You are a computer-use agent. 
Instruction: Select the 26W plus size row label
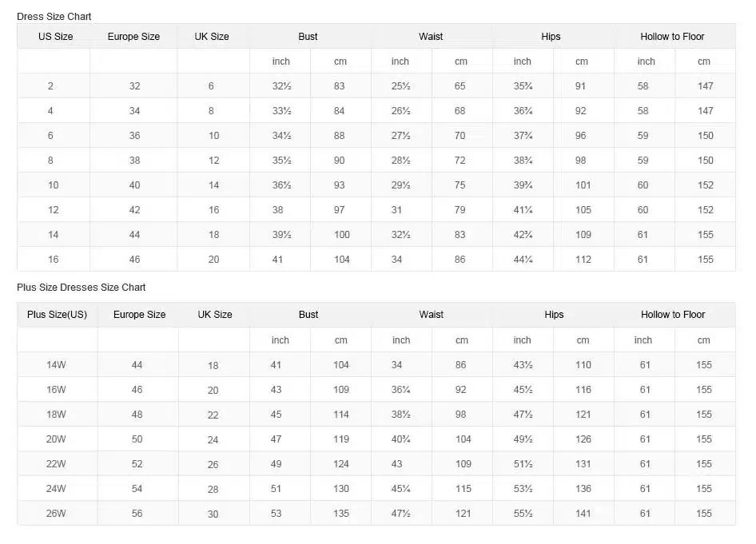coord(56,514)
